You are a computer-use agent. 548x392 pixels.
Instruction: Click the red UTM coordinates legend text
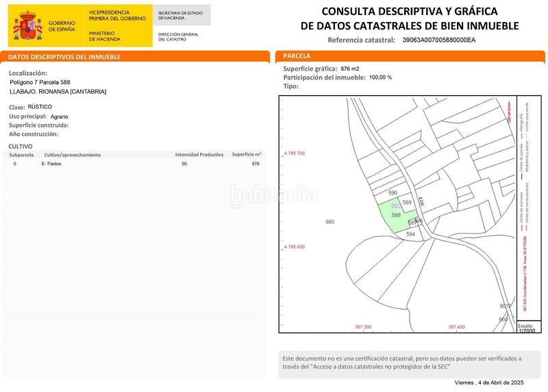click(524, 274)
